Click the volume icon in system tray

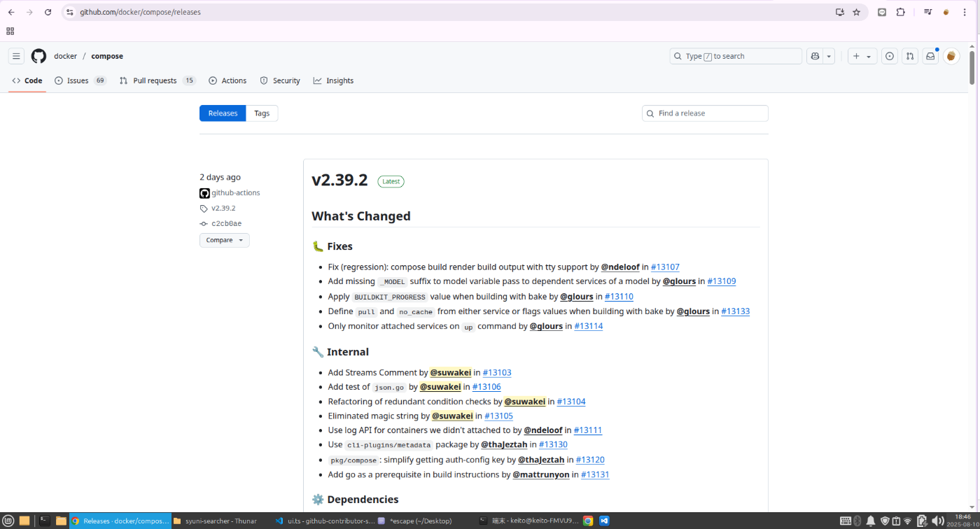coord(937,521)
